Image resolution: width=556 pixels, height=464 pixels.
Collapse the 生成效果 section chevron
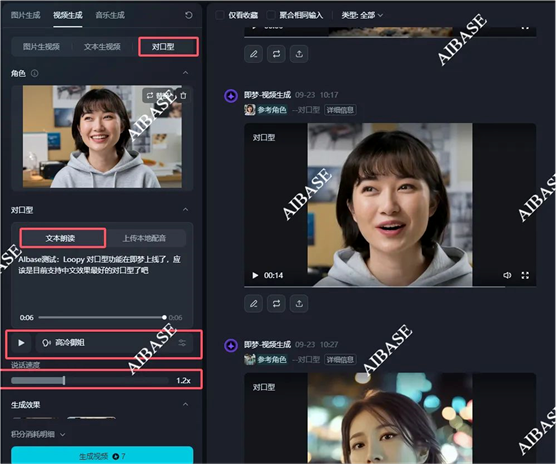click(185, 404)
